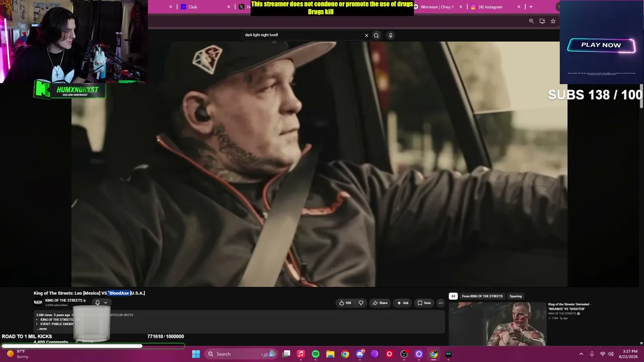Click the '2.03M subscribers' count
Image resolution: width=644 pixels, height=362 pixels.
click(x=56, y=305)
